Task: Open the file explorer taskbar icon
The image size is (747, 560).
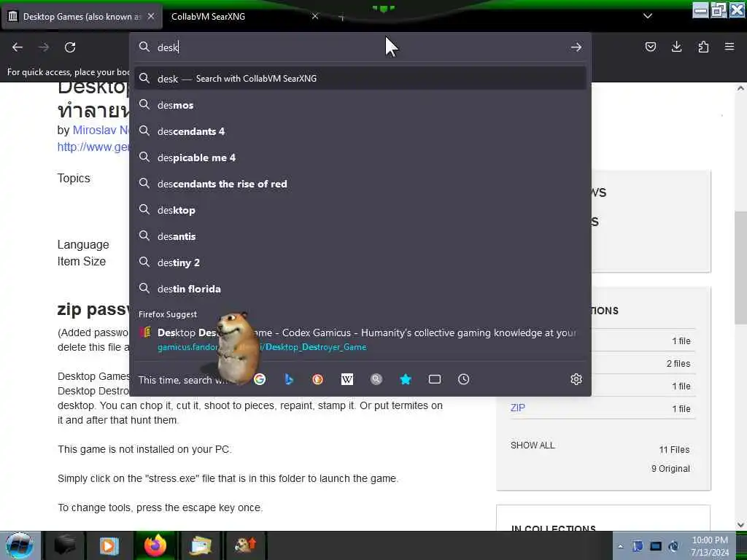Action: pos(201,545)
